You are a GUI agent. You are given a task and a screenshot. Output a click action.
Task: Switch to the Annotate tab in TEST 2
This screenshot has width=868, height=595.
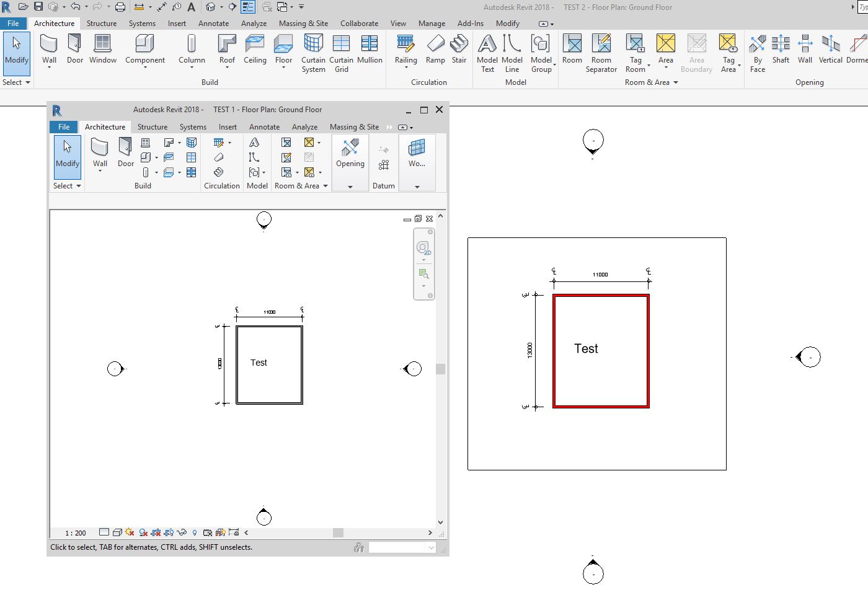click(214, 24)
